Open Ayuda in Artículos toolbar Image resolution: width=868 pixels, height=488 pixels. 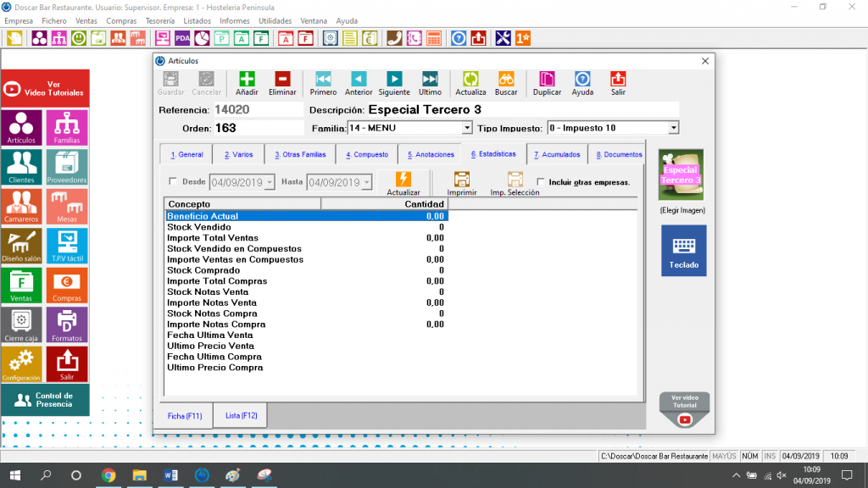coord(582,84)
